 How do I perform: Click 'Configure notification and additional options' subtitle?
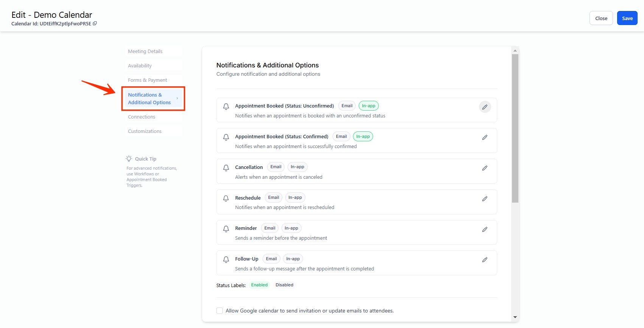coord(268,74)
